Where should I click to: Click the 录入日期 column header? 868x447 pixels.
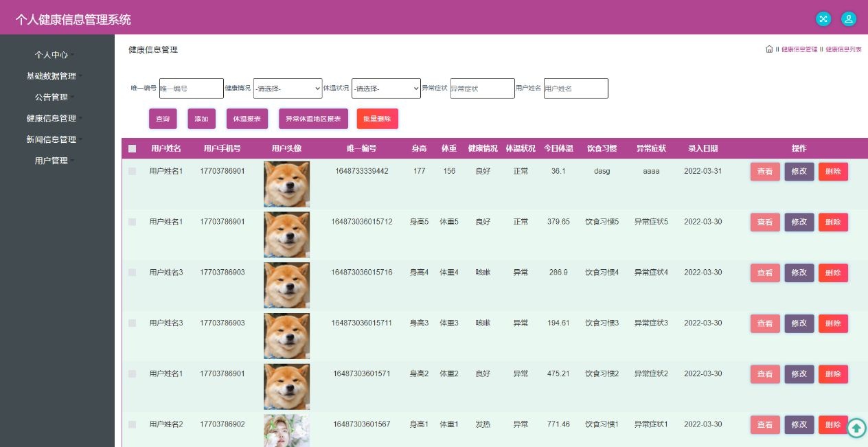coord(703,148)
